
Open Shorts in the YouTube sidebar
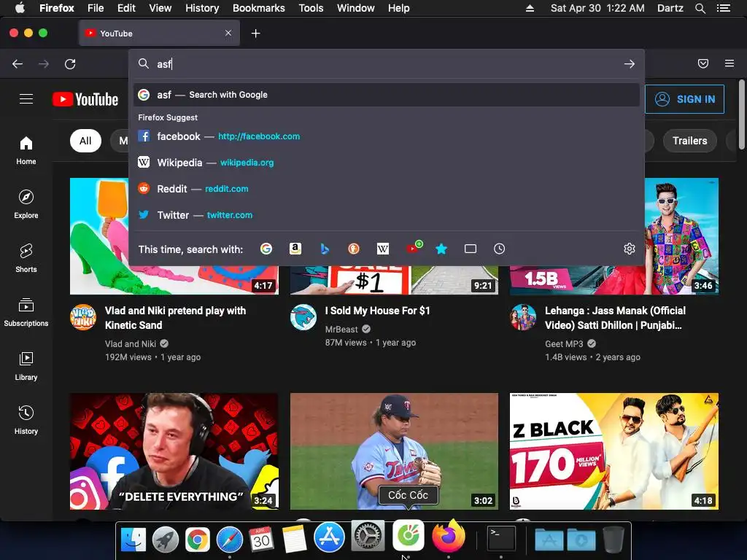[x=26, y=257]
